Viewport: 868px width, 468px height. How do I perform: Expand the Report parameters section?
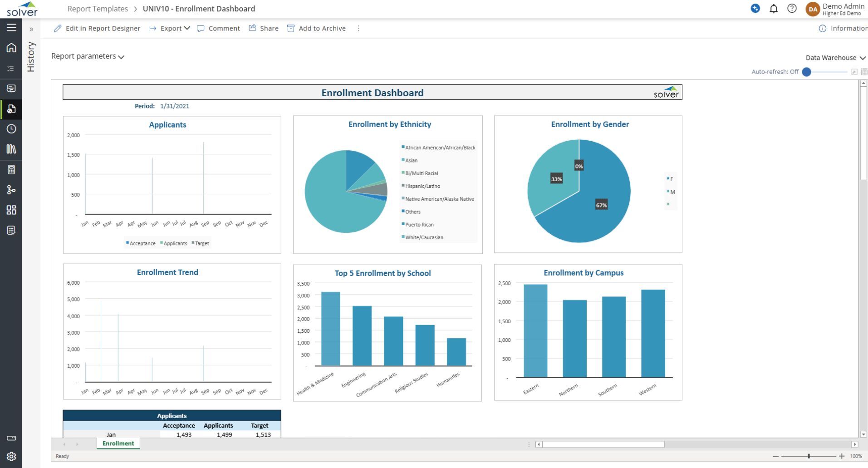tap(88, 56)
